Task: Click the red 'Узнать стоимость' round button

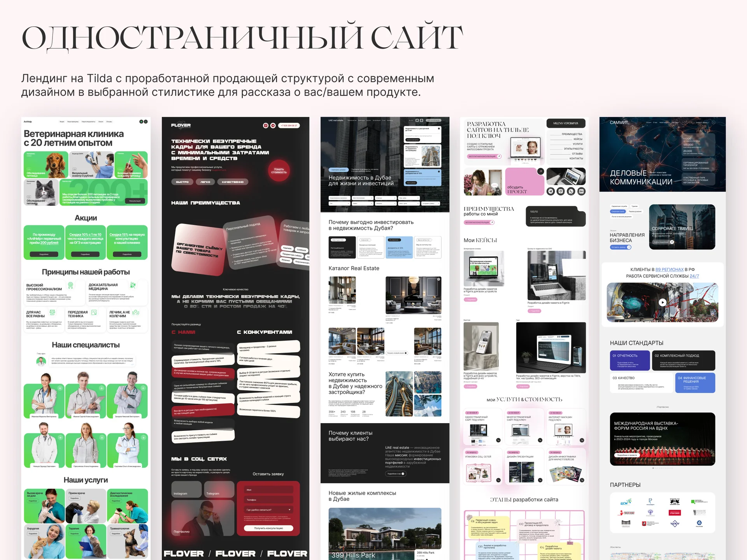Action: [279, 171]
